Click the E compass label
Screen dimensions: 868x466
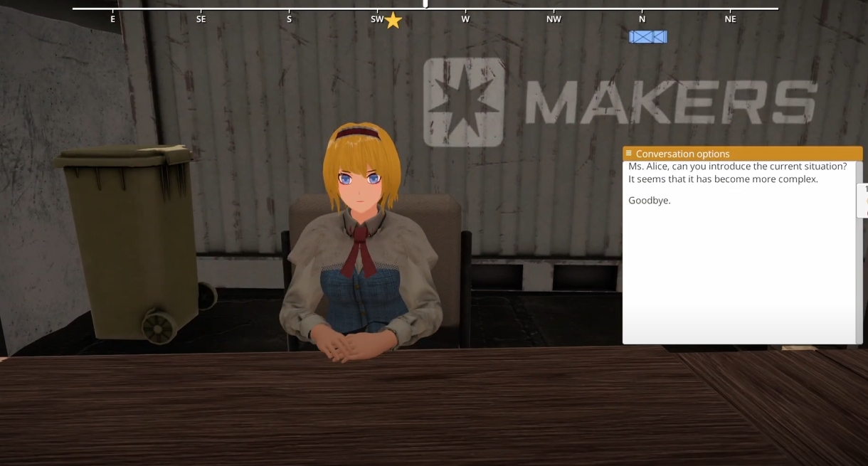point(112,19)
